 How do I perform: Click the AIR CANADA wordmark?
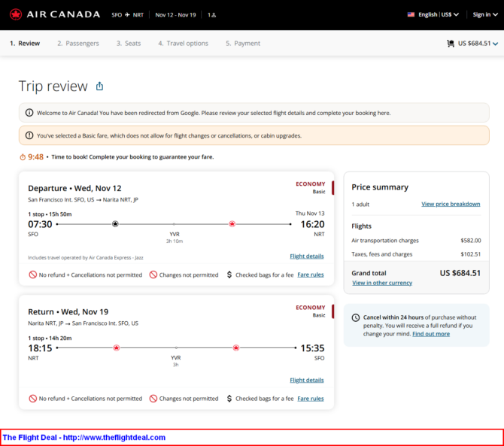(63, 14)
